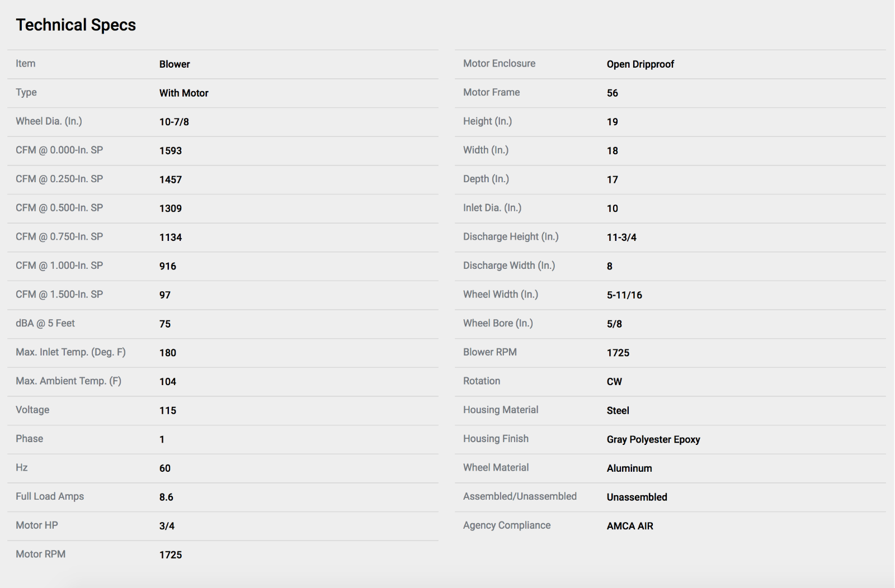Click the Technical Specs heading
The height and width of the screenshot is (588, 895).
(x=76, y=25)
